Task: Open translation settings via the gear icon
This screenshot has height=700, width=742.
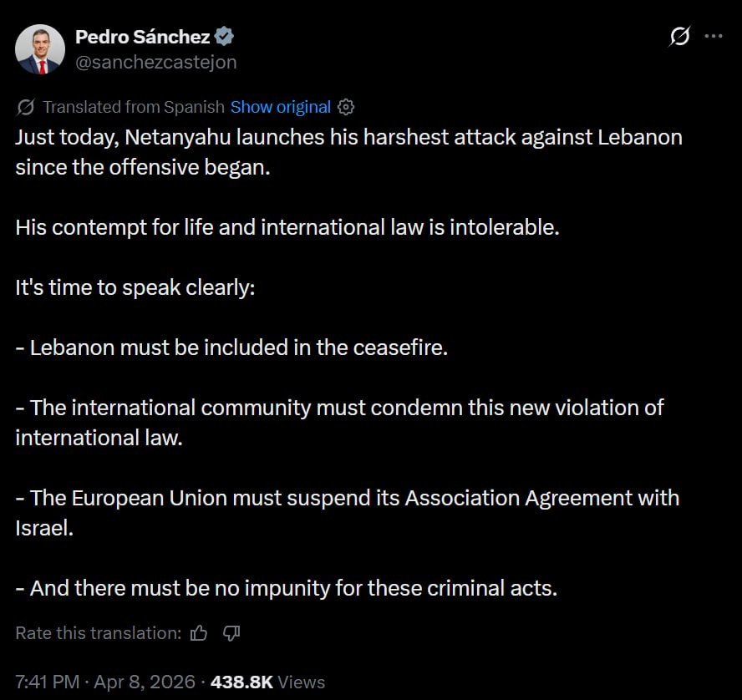Action: pos(346,107)
